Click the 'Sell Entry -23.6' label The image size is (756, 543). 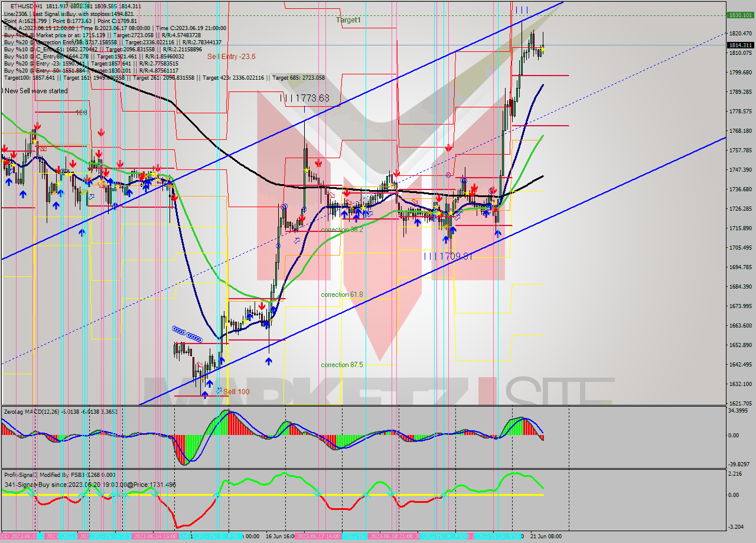click(231, 56)
